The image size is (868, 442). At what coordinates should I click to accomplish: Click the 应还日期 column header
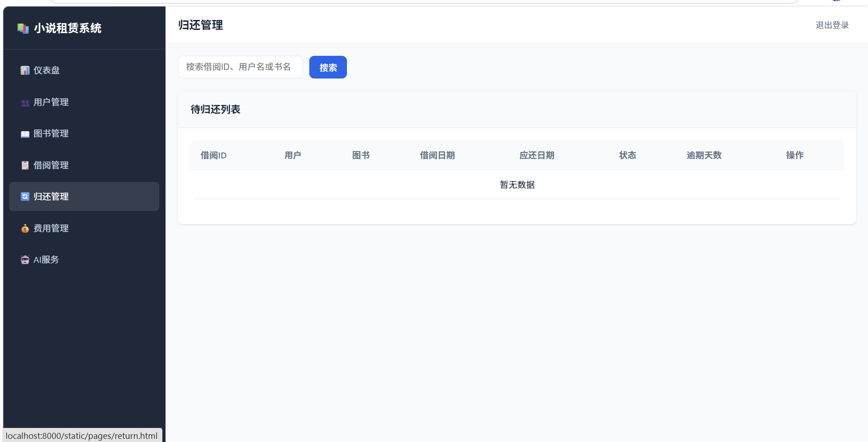pyautogui.click(x=537, y=155)
